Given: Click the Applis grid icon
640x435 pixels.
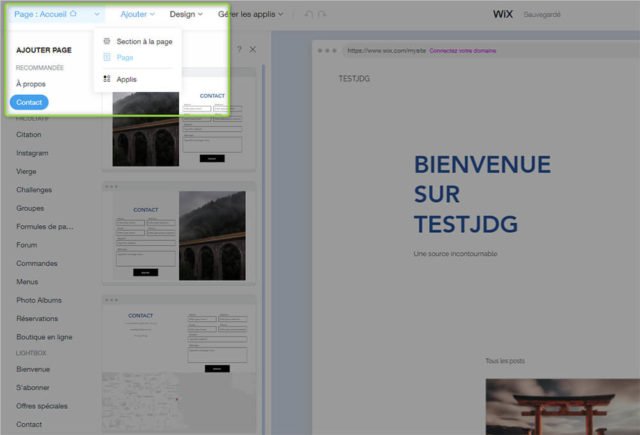Looking at the screenshot, I should pyautogui.click(x=107, y=79).
